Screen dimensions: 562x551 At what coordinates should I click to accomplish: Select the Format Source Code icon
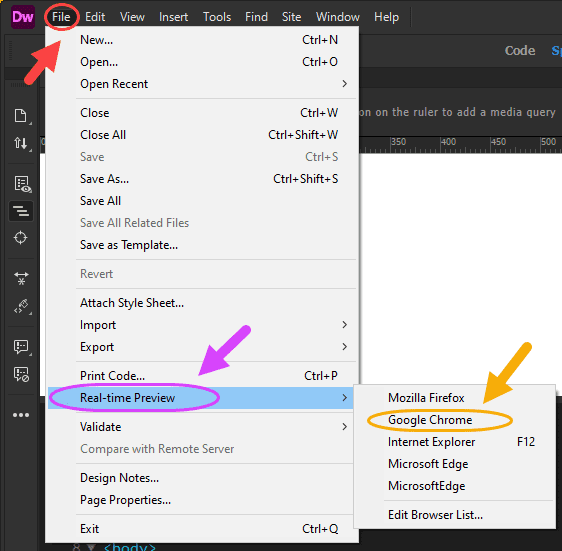22,307
